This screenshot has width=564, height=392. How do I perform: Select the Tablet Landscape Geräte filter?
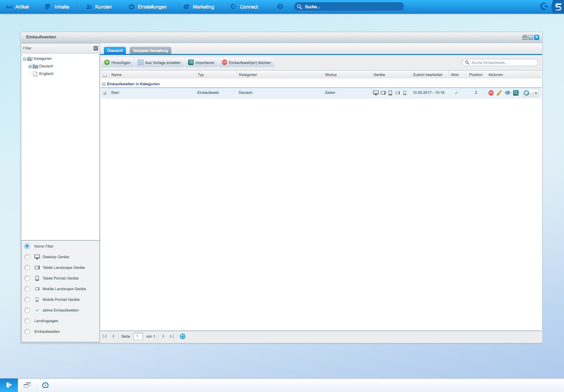[x=27, y=268]
